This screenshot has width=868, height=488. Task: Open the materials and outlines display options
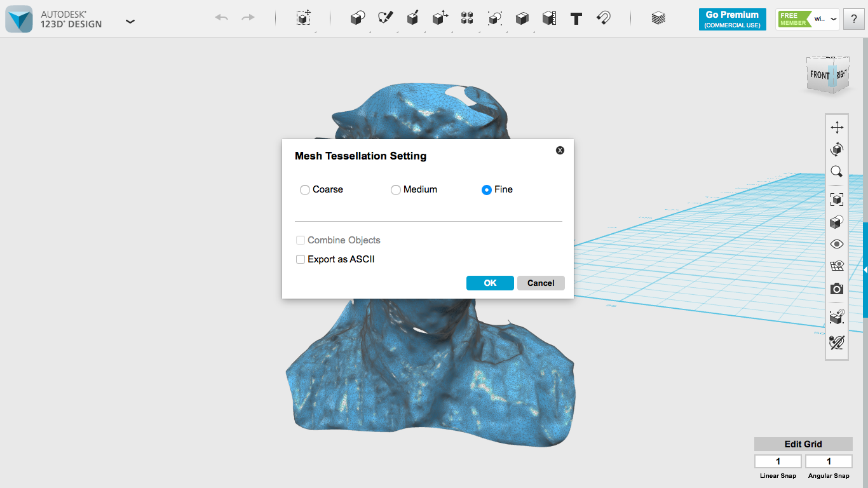837,222
